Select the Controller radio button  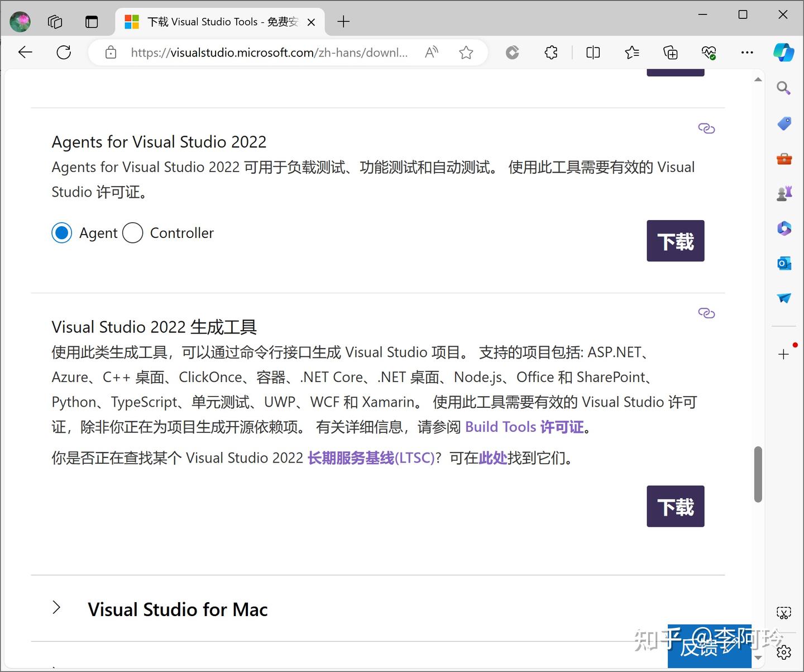coord(132,233)
